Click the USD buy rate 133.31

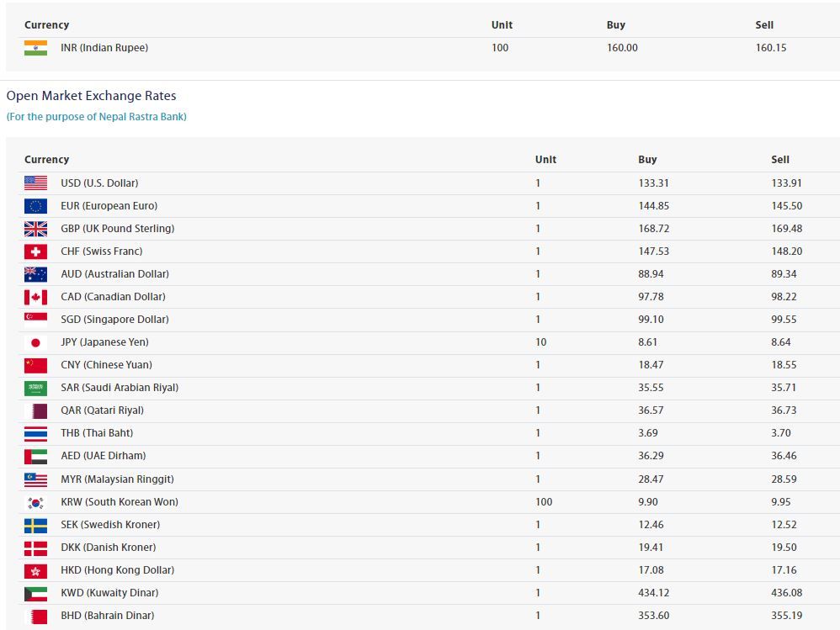click(652, 183)
